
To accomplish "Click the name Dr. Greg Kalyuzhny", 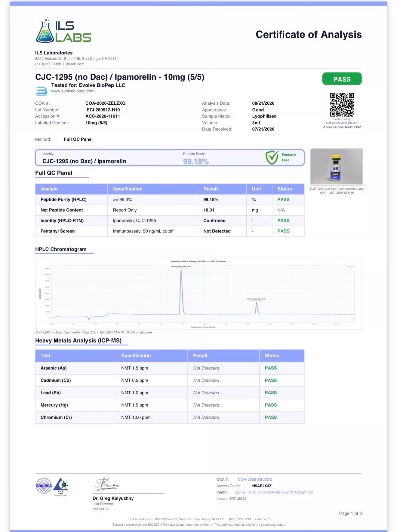I will click(x=113, y=498).
